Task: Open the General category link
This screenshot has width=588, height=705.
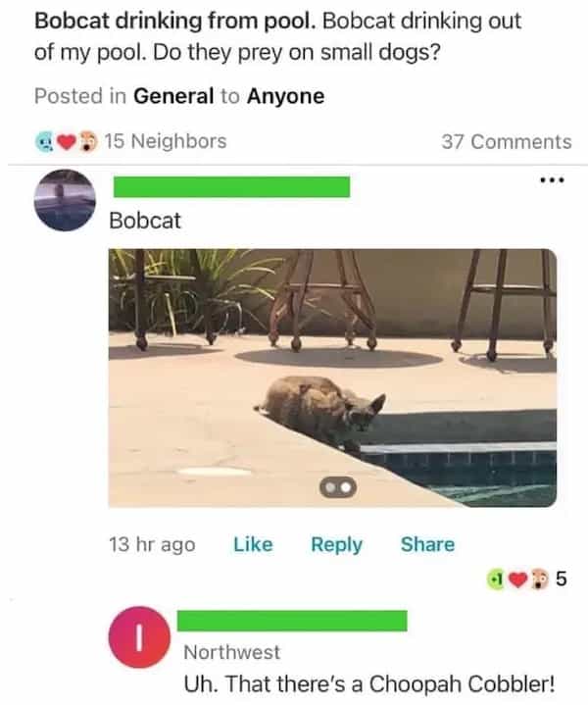Action: (173, 96)
